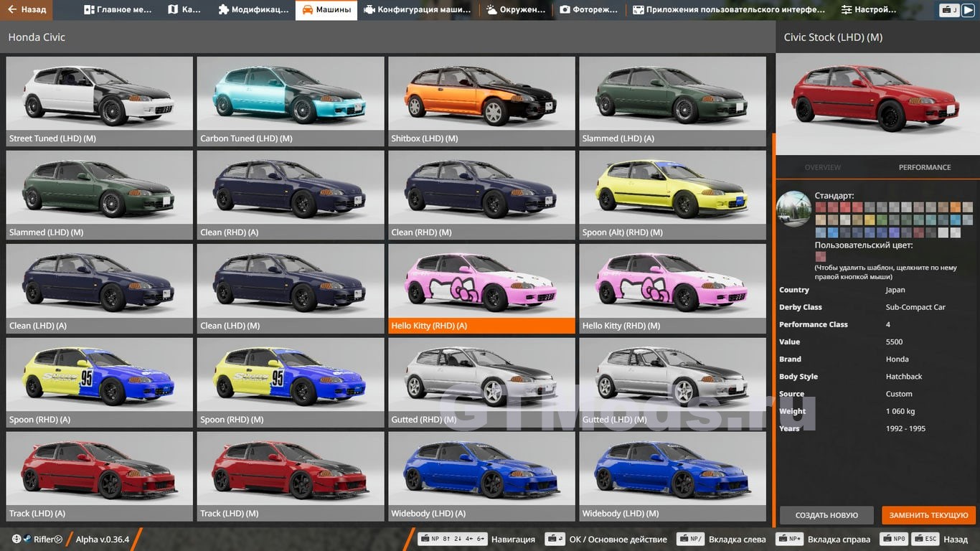Open the Фоторежим camera tab
The width and height of the screenshot is (980, 551).
pyautogui.click(x=588, y=10)
